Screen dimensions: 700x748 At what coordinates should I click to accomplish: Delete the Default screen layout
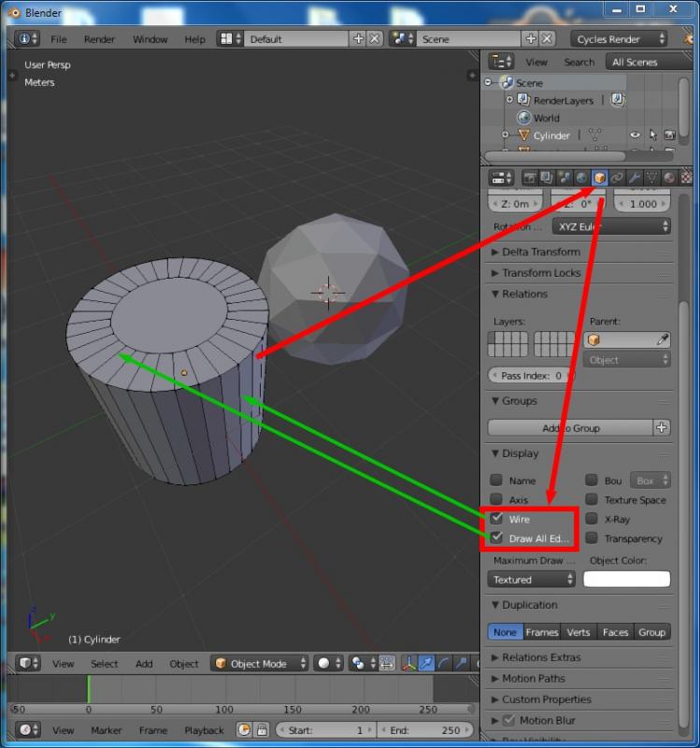[x=375, y=39]
